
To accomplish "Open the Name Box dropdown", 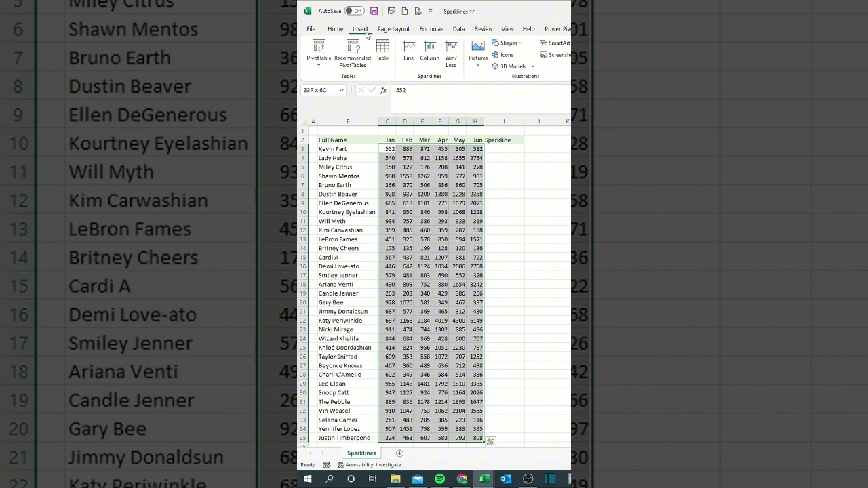I will point(341,90).
